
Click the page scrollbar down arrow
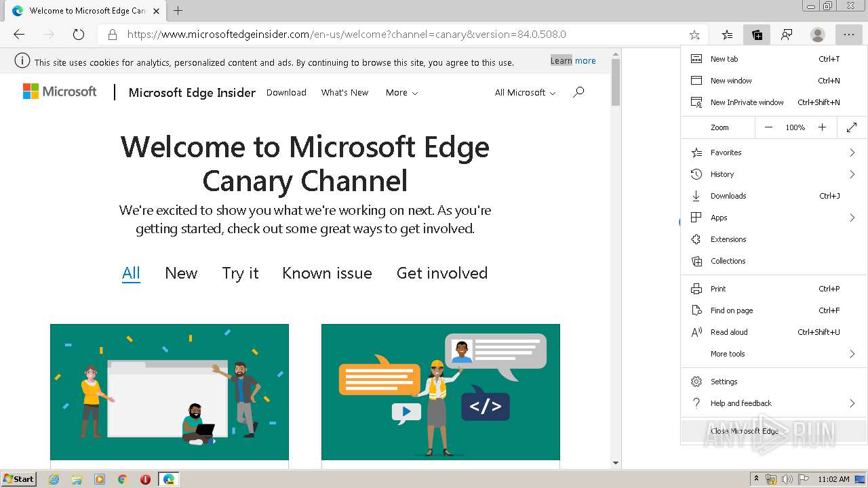tap(616, 463)
